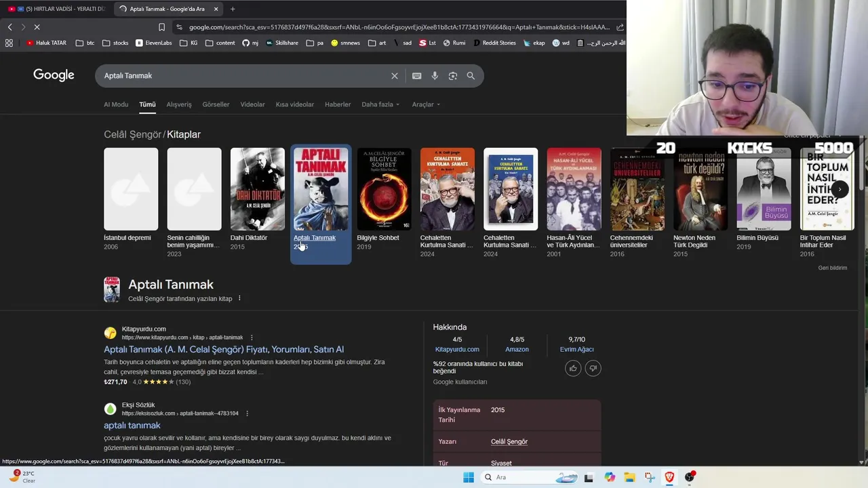Open the apps grid in bookmarks bar

(x=9, y=43)
